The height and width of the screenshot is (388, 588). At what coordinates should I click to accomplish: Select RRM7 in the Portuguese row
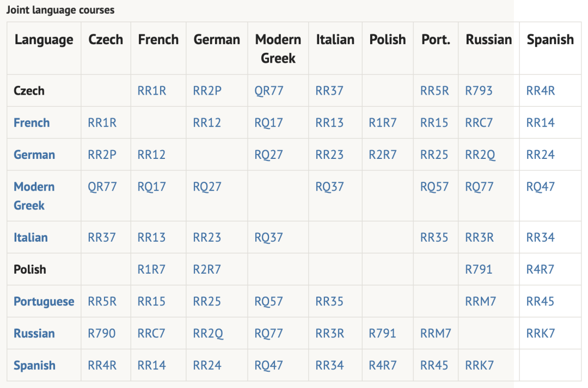point(480,301)
